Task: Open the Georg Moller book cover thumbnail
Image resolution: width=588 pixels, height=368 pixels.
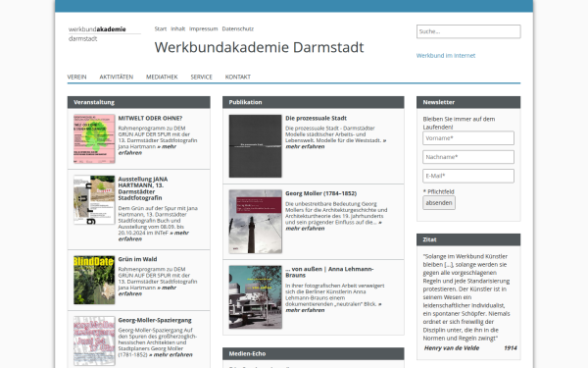Action: (x=256, y=221)
